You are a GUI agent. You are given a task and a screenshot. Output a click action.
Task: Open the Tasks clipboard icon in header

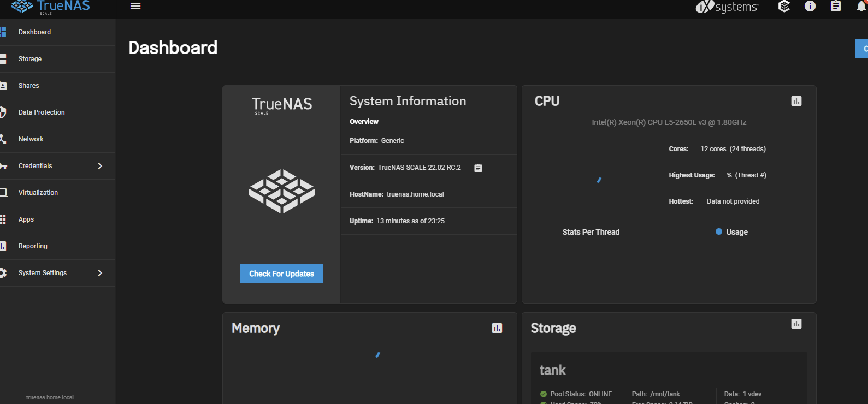836,6
